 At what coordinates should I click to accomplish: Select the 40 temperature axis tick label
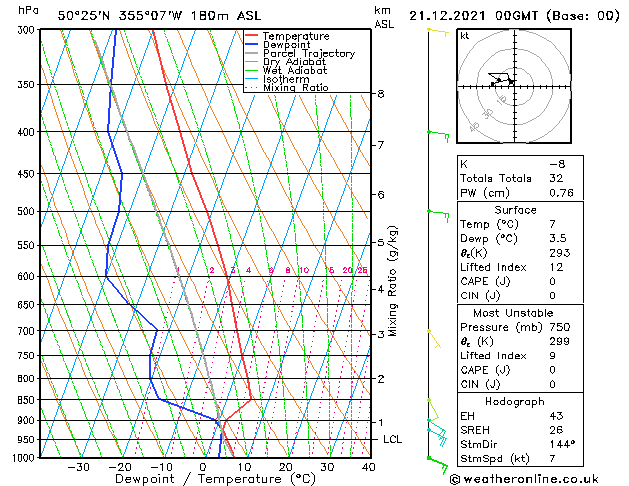(x=368, y=467)
